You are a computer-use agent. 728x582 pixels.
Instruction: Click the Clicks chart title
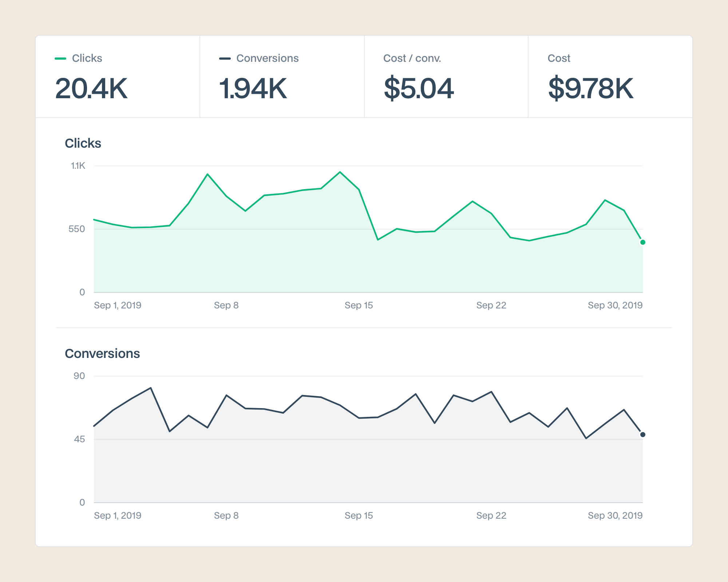[83, 143]
